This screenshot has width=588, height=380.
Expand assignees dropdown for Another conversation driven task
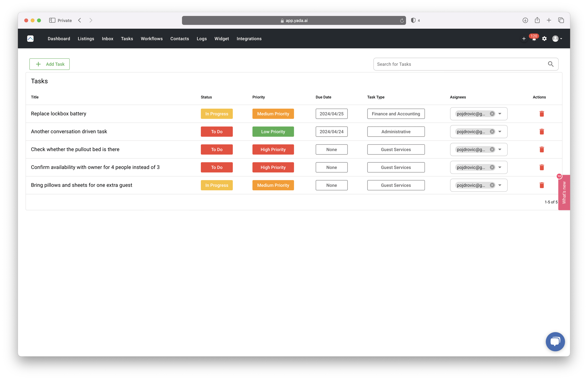[500, 132]
